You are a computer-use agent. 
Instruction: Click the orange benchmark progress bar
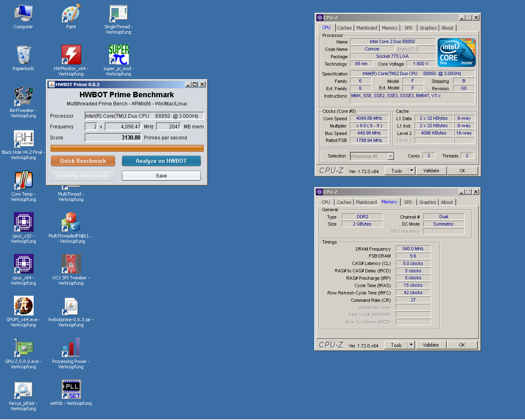click(127, 148)
